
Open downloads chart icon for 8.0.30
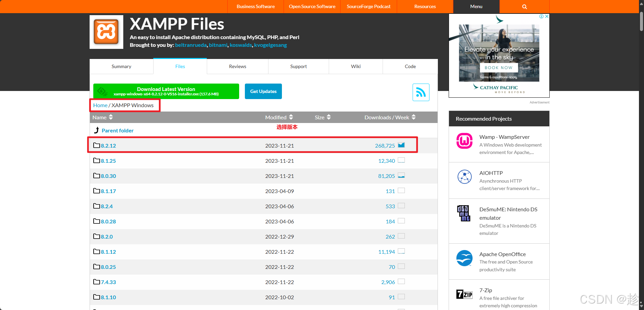coord(401,175)
